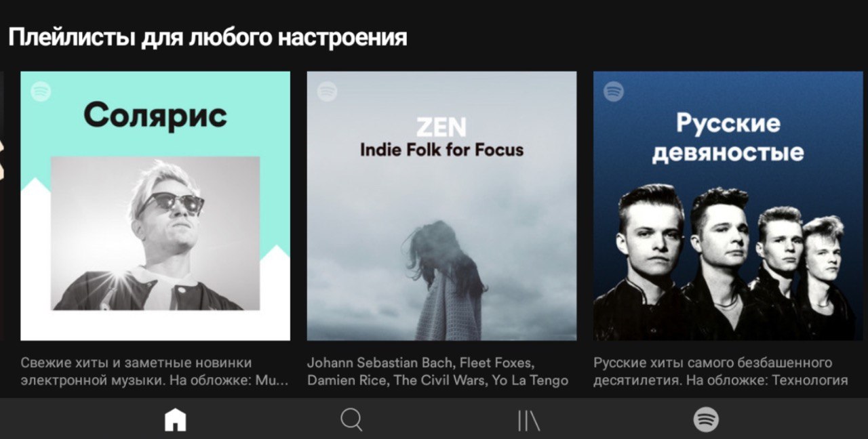Open the Search magnifier icon
Image resolution: width=868 pixels, height=439 pixels.
351,421
